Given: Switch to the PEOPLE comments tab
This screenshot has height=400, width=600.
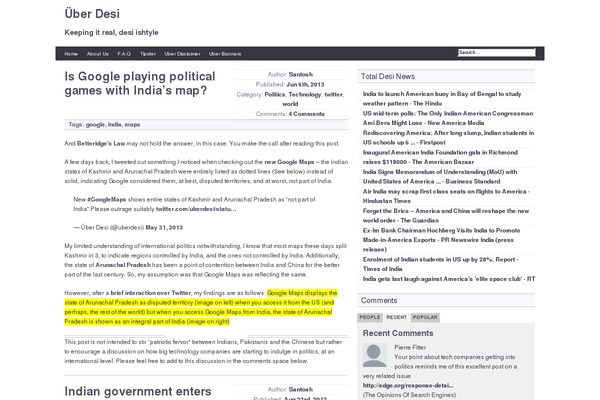Looking at the screenshot, I should point(370,317).
